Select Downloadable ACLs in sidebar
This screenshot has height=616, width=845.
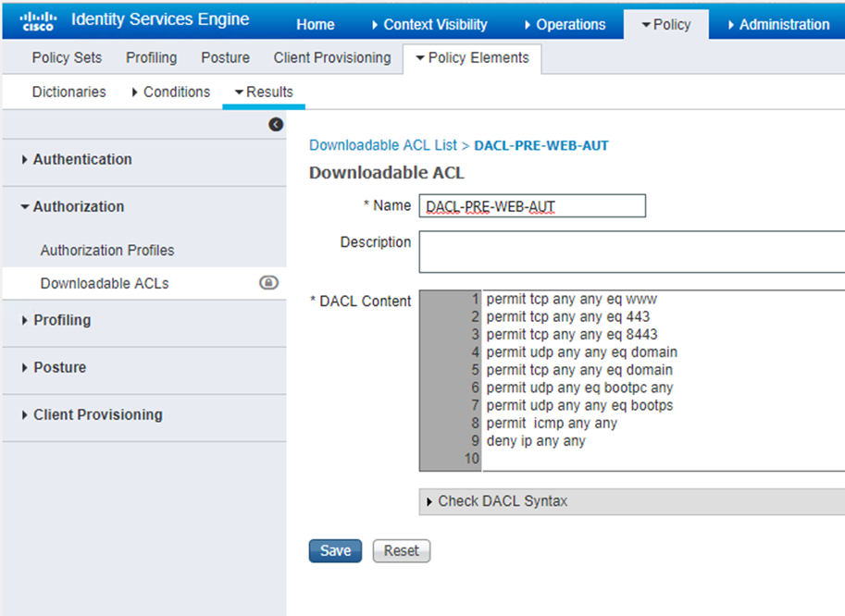click(x=105, y=283)
